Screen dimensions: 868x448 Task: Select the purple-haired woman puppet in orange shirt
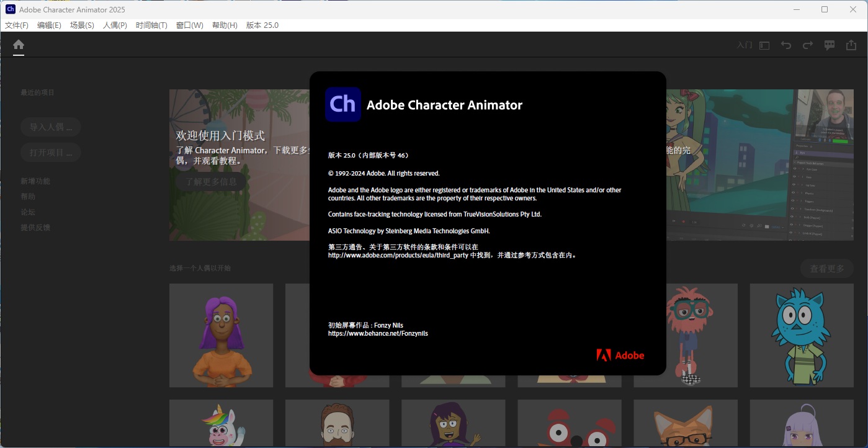click(221, 336)
